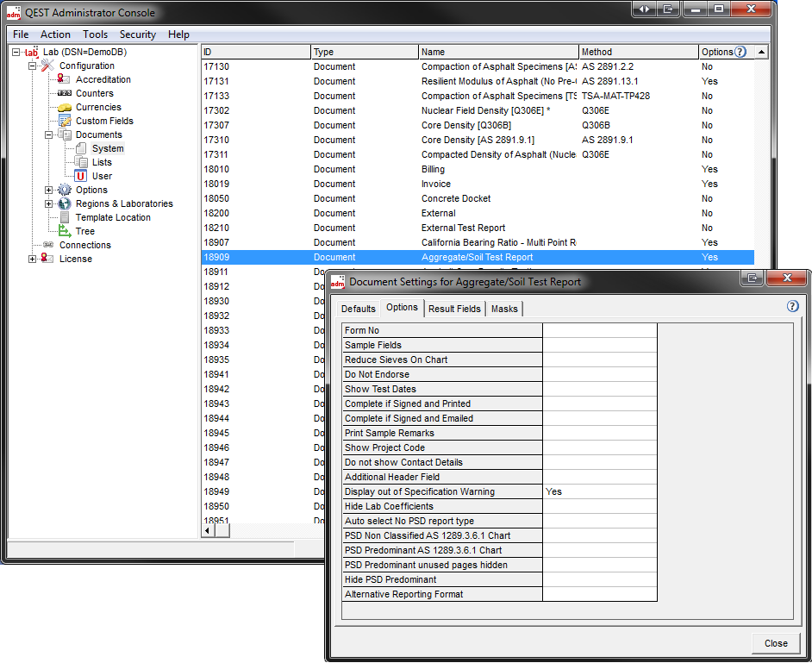Click the help icon in Document Settings dialog
Viewport: 812px width, 663px height.
[792, 306]
